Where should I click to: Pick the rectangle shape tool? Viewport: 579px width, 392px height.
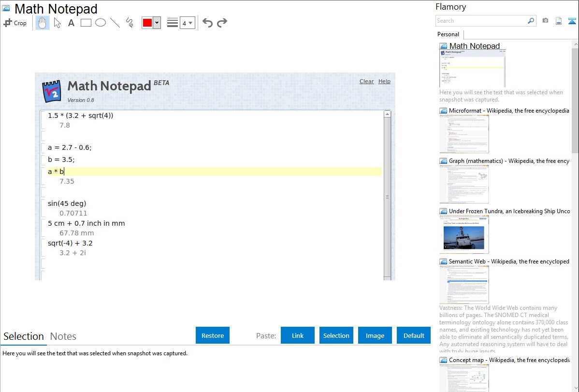[86, 23]
